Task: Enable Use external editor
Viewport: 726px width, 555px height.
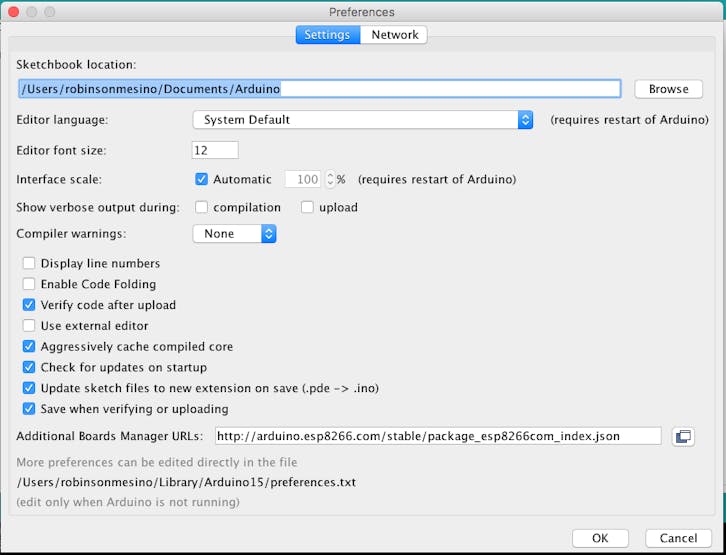Action: 29,326
